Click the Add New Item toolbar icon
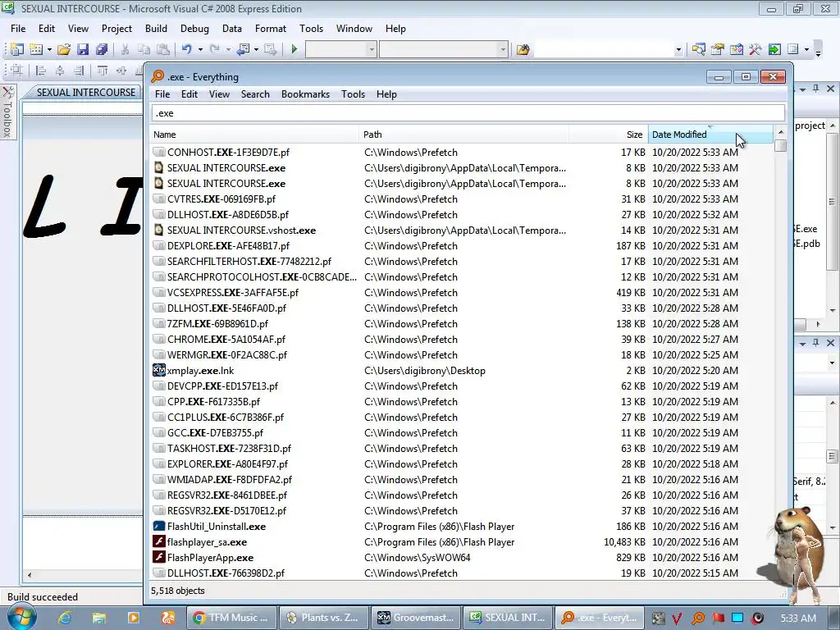 36,49
